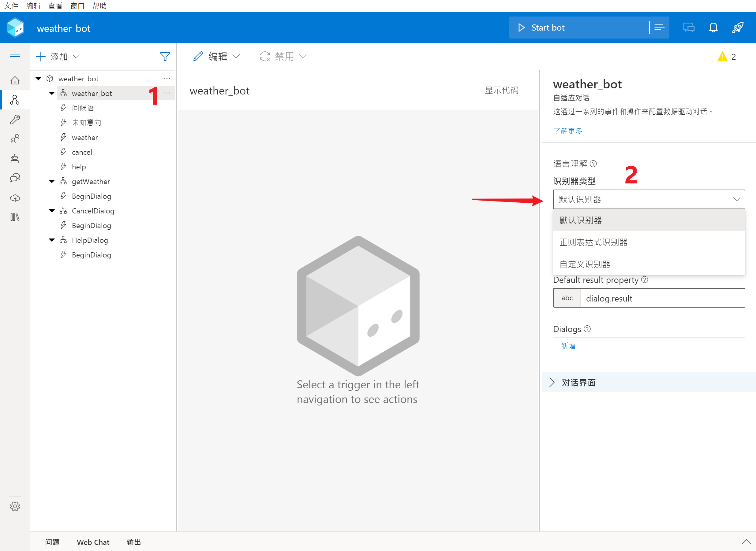756x551 pixels.
Task: Click the filter funnel icon
Action: point(165,56)
